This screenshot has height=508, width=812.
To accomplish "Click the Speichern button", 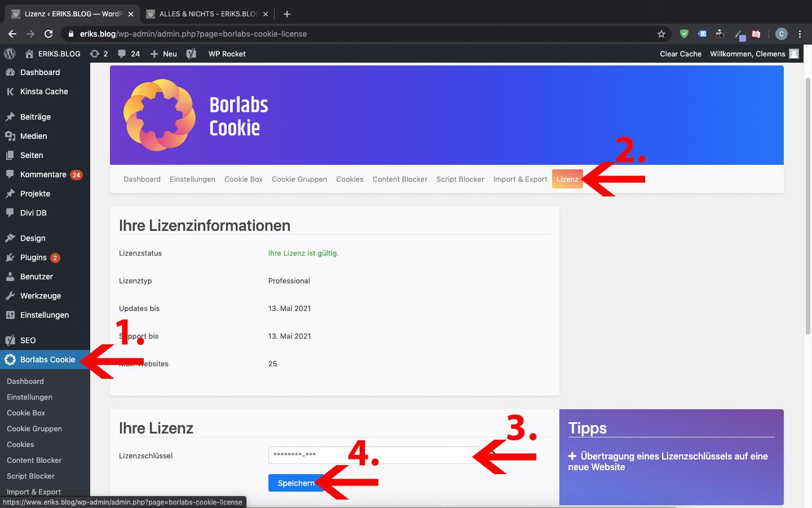I will point(296,483).
